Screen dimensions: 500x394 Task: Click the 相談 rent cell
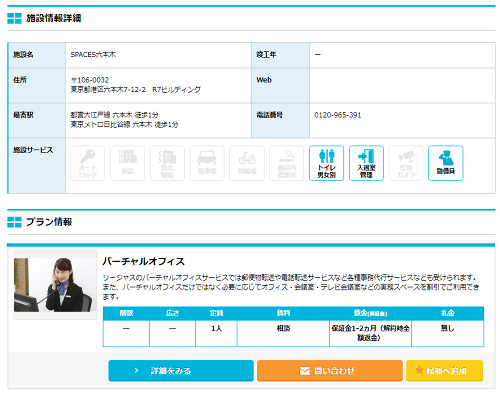[x=283, y=333]
